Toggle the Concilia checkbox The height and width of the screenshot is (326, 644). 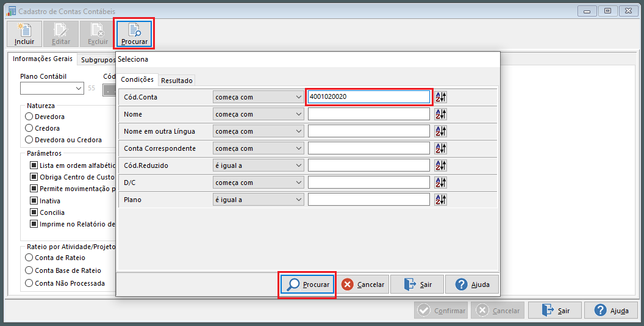(x=34, y=212)
